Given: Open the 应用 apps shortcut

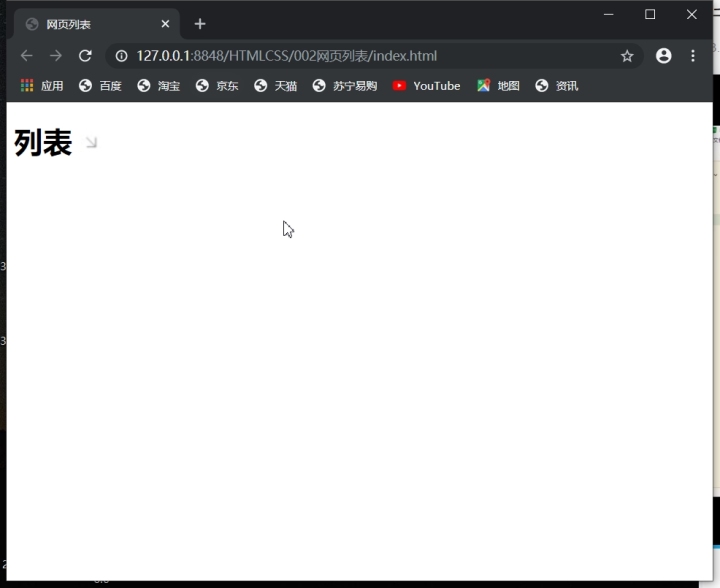Looking at the screenshot, I should click(x=42, y=86).
